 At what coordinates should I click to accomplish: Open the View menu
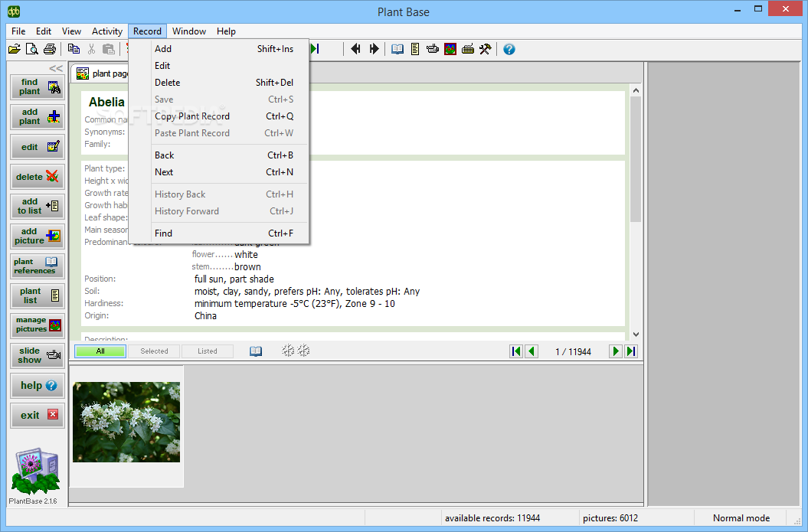(72, 31)
